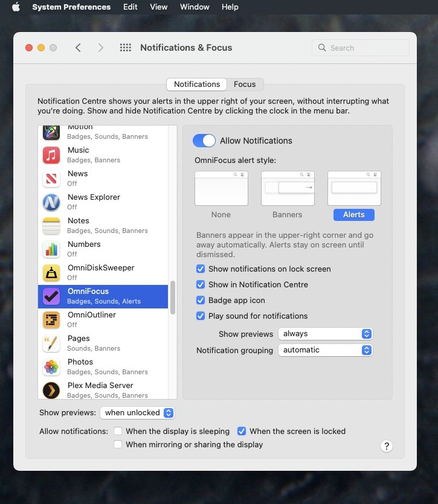Click the Banners label
438x504 pixels.
pyautogui.click(x=288, y=215)
